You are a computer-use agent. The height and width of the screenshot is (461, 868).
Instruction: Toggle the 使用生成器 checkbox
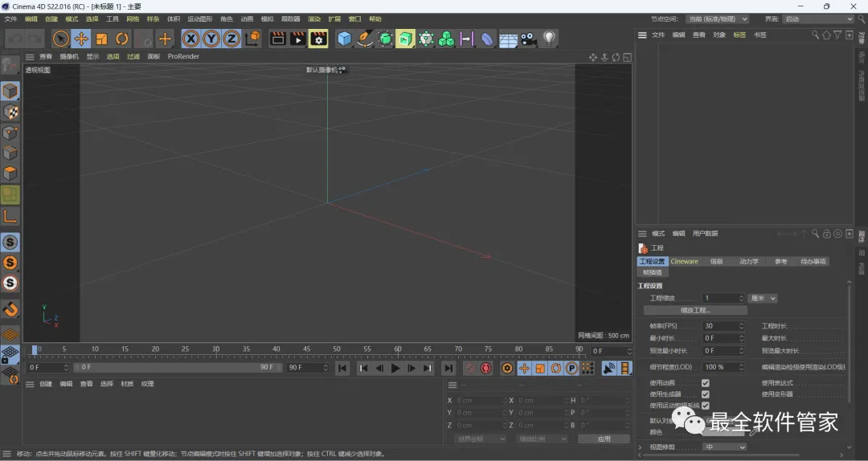tap(705, 394)
